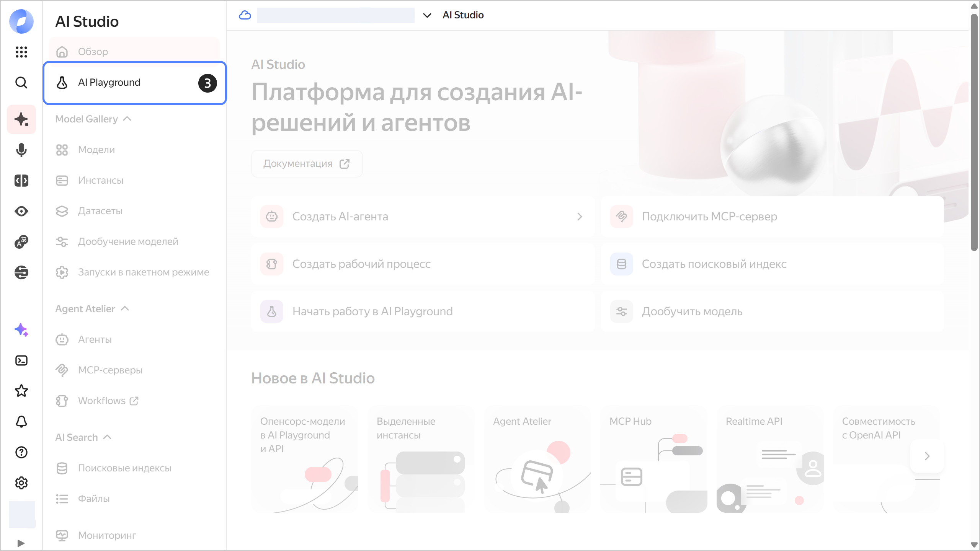This screenshot has width=980, height=551.
Task: Click the apps grid icon at the top
Action: (x=21, y=52)
